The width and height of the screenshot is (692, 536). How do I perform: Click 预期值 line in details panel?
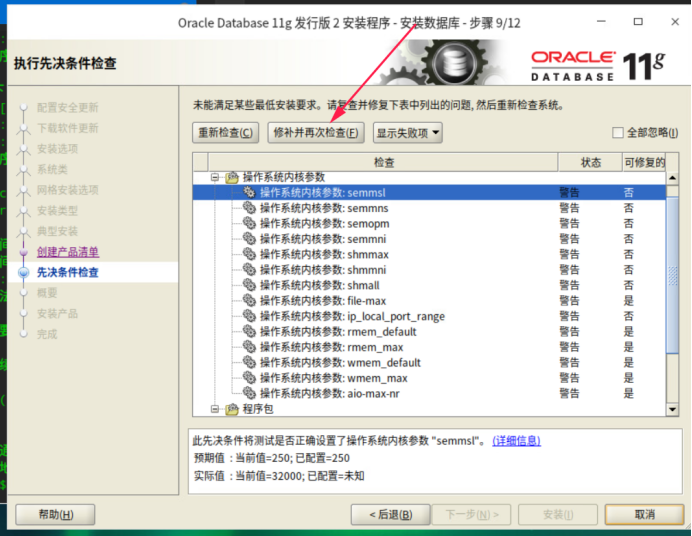(272, 458)
